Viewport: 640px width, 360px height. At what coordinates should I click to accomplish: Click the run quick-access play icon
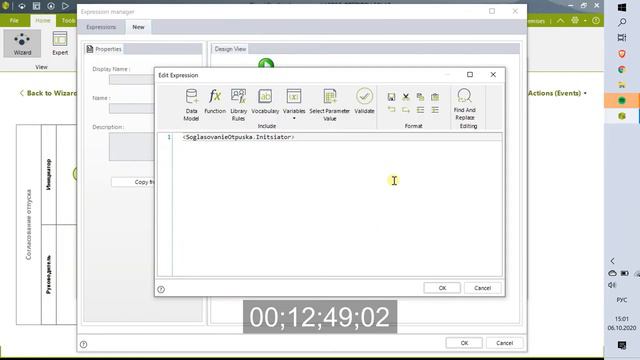(65, 6)
